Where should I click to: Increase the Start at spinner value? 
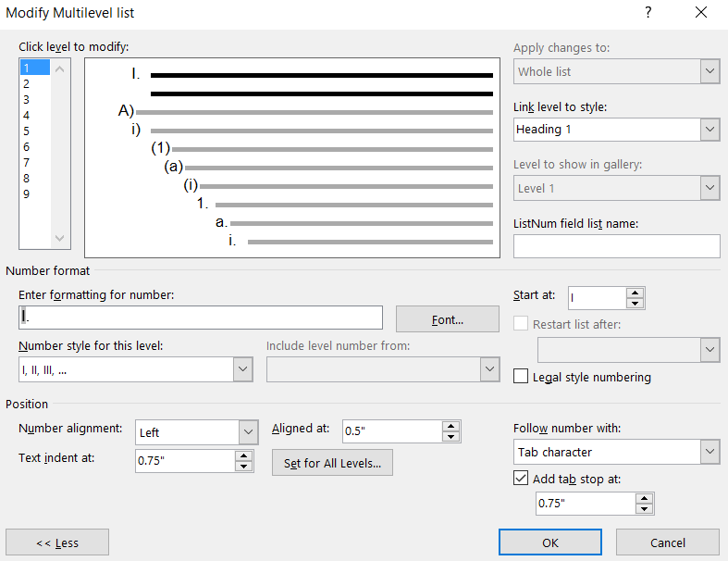coord(635,293)
